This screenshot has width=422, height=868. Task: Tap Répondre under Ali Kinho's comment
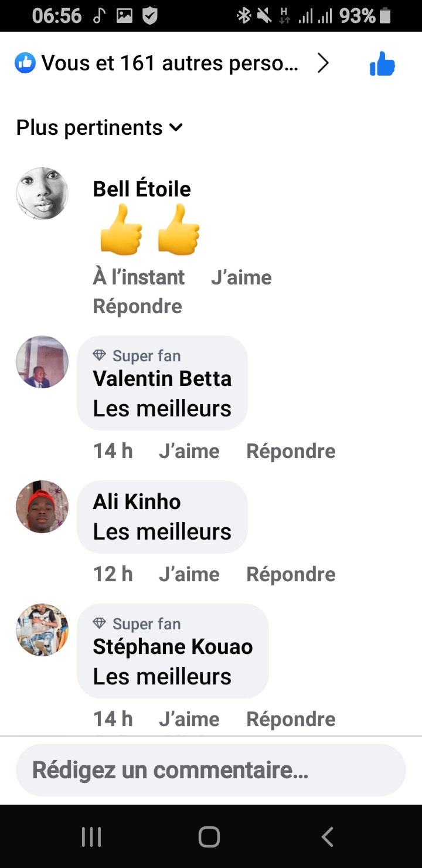291,574
